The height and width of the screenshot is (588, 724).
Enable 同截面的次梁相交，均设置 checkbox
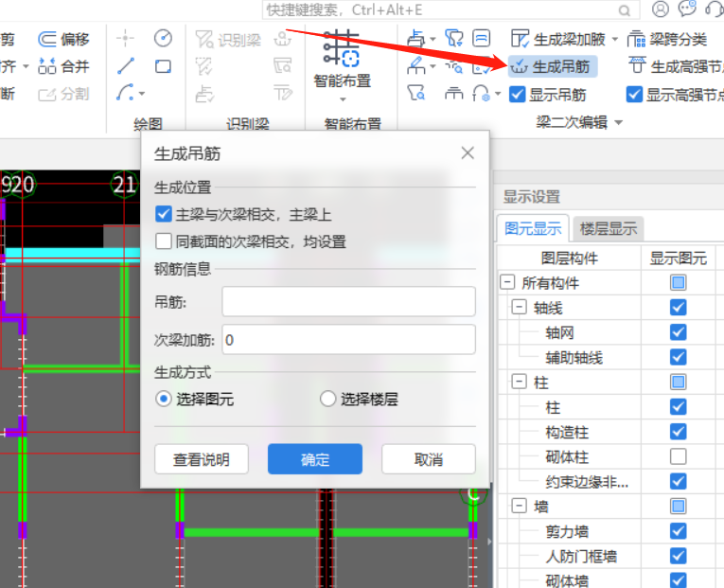(x=164, y=241)
